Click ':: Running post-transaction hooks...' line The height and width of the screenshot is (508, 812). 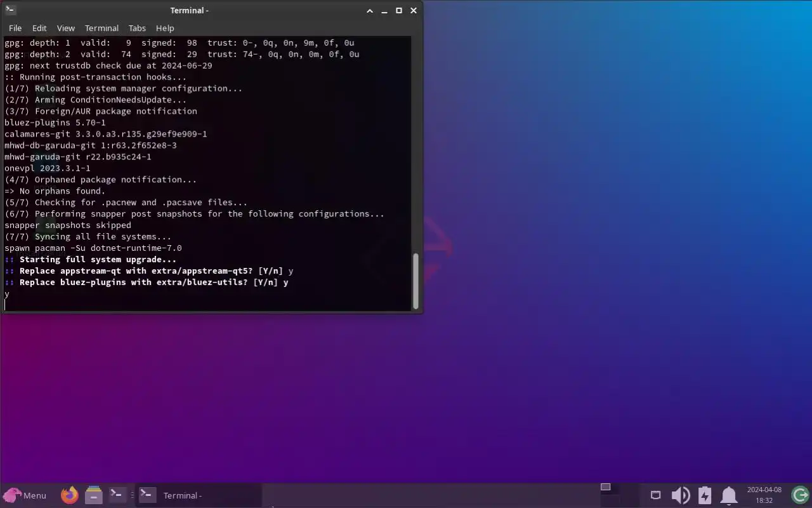[96, 77]
